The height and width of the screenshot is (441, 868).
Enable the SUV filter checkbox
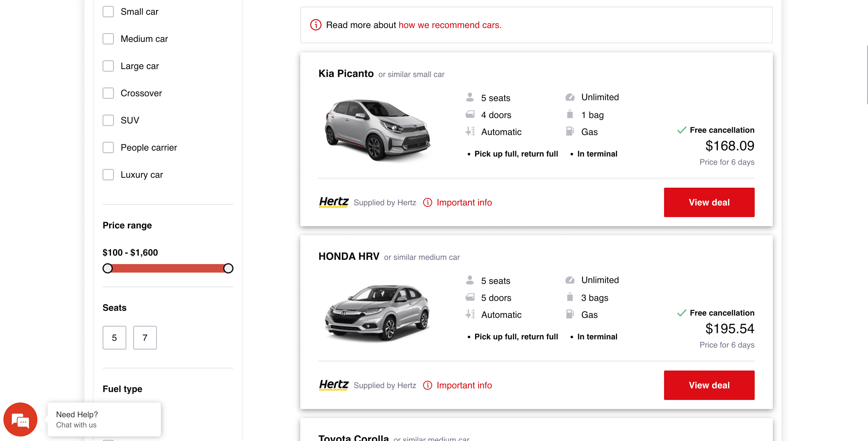coord(108,120)
